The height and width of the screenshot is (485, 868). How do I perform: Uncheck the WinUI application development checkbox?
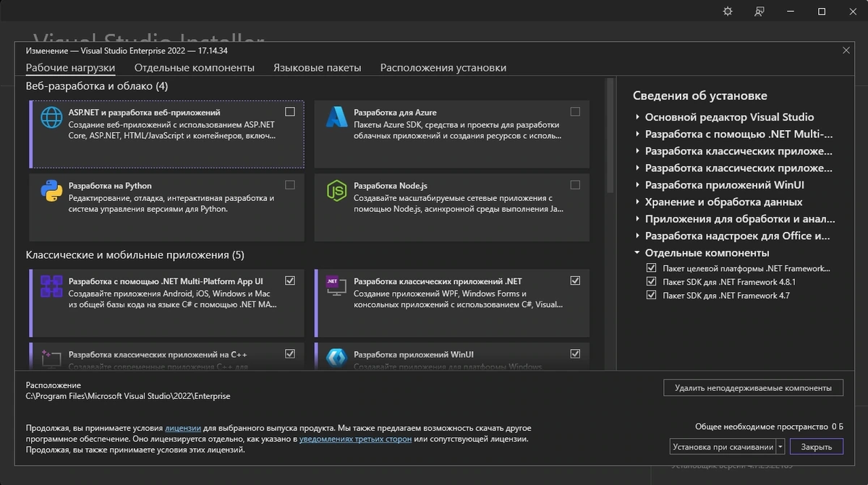click(x=575, y=353)
